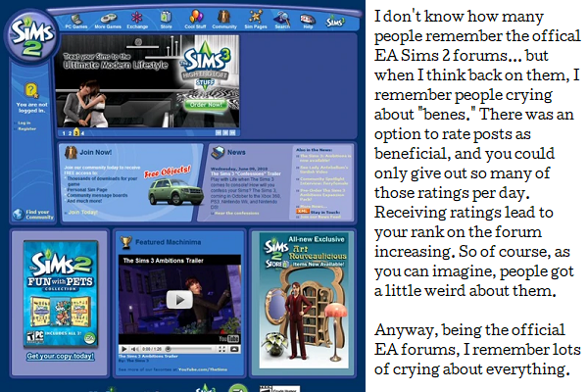Screen dimensions: 588x392
Task: Open the Search magnifier icon
Action: tap(282, 21)
